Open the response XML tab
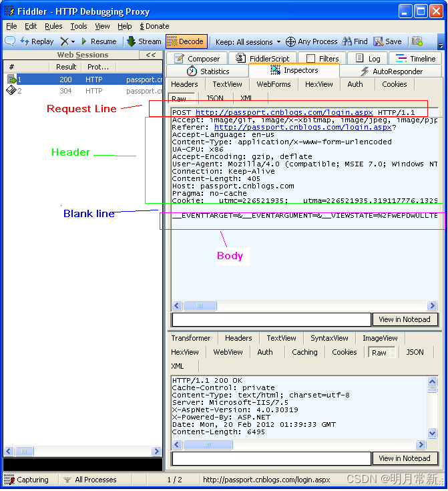 178,366
